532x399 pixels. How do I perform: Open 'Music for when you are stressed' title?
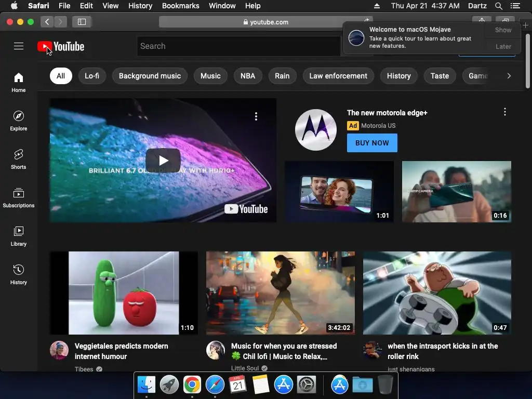click(284, 351)
